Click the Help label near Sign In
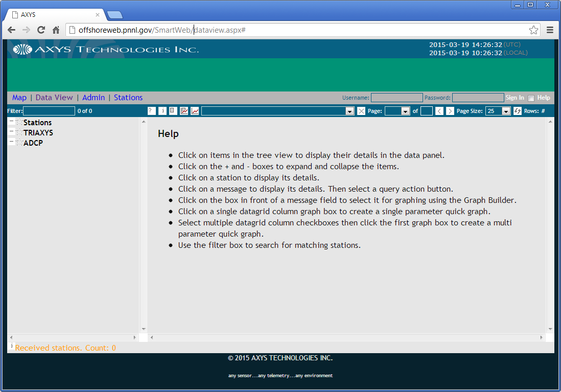 pyautogui.click(x=544, y=98)
